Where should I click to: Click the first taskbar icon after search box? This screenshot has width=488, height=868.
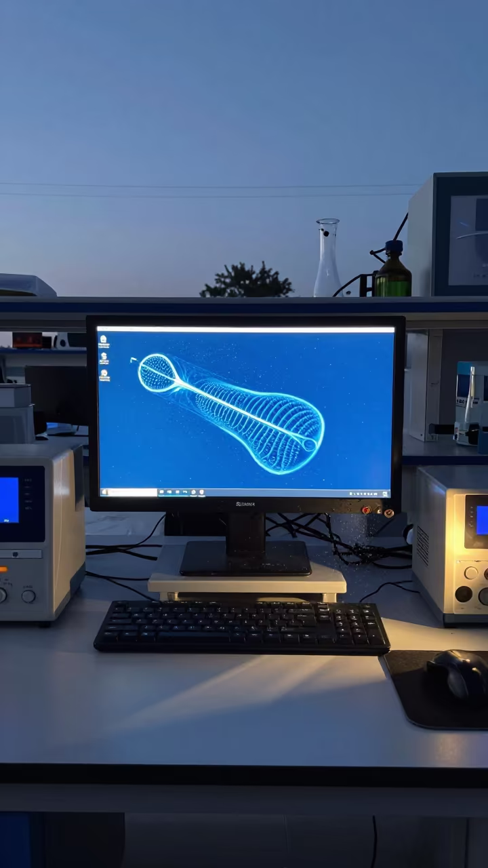(x=161, y=492)
